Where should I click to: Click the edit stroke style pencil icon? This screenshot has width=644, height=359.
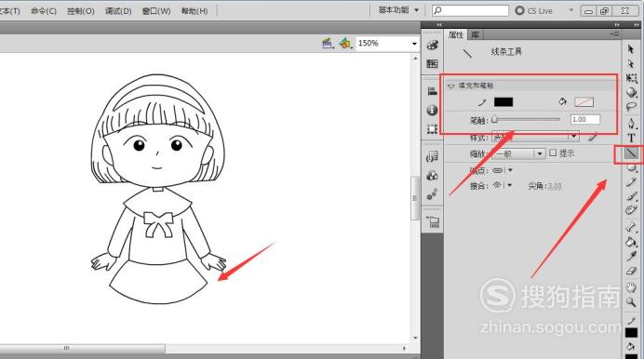pyautogui.click(x=592, y=137)
